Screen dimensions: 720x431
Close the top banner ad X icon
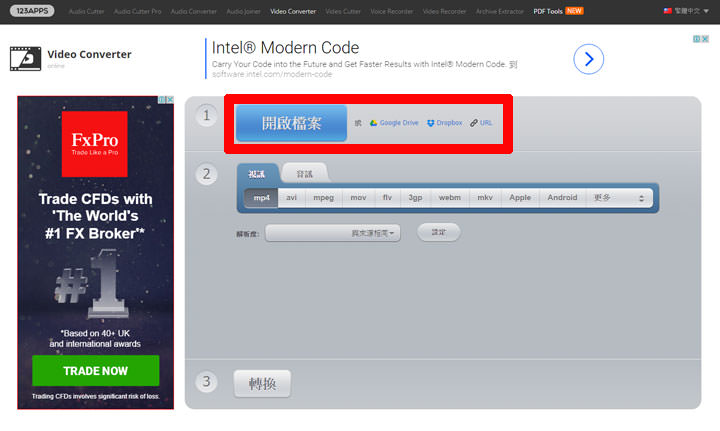click(705, 39)
